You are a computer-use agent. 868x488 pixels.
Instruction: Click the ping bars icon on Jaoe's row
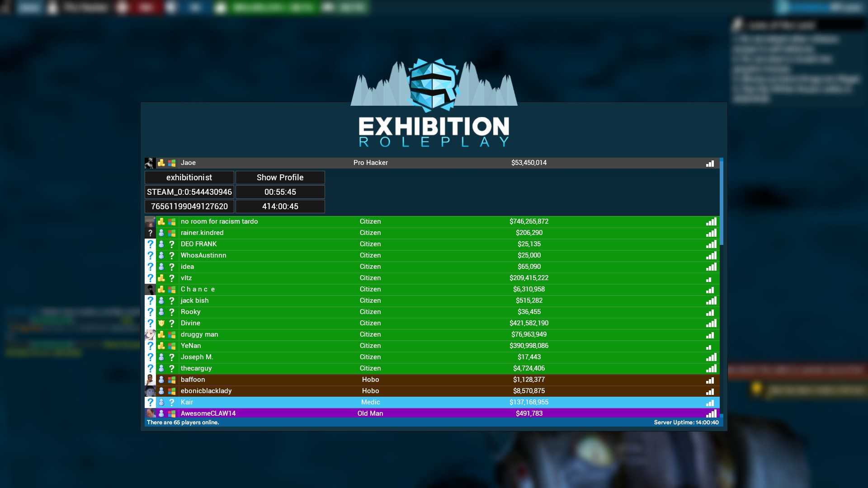[x=710, y=164]
